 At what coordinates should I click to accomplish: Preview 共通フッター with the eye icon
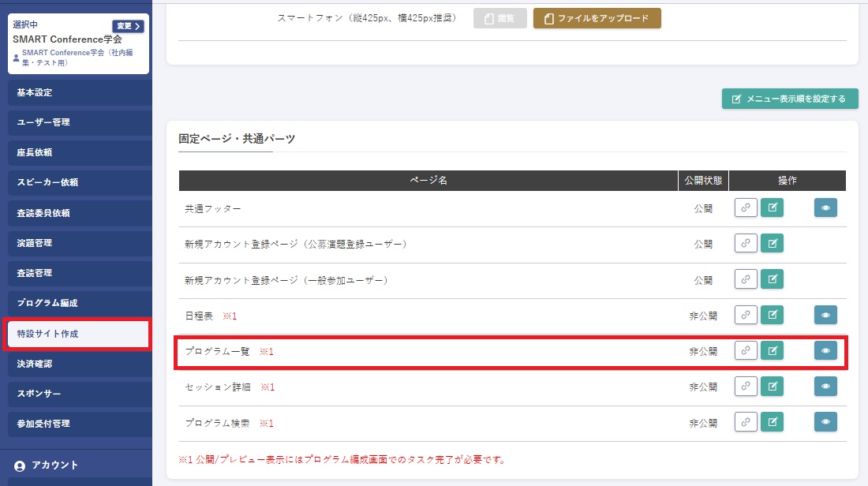tap(825, 207)
